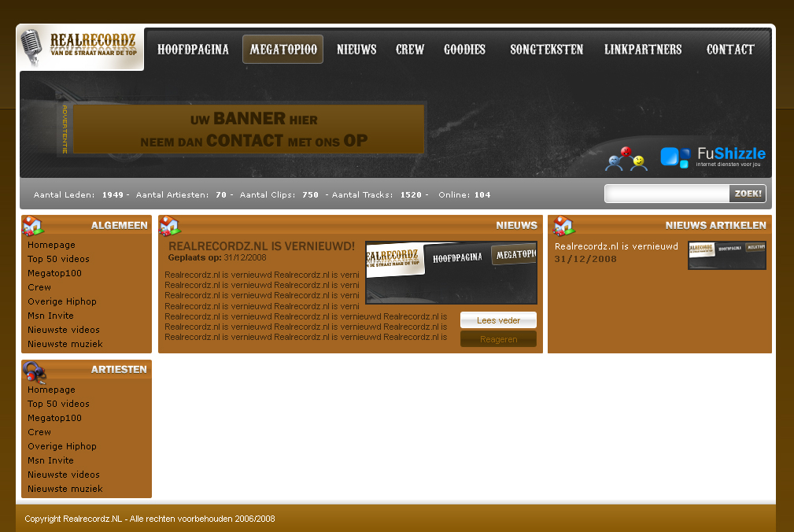Click the Zoek! search button
This screenshot has height=532, width=794.
(x=748, y=194)
